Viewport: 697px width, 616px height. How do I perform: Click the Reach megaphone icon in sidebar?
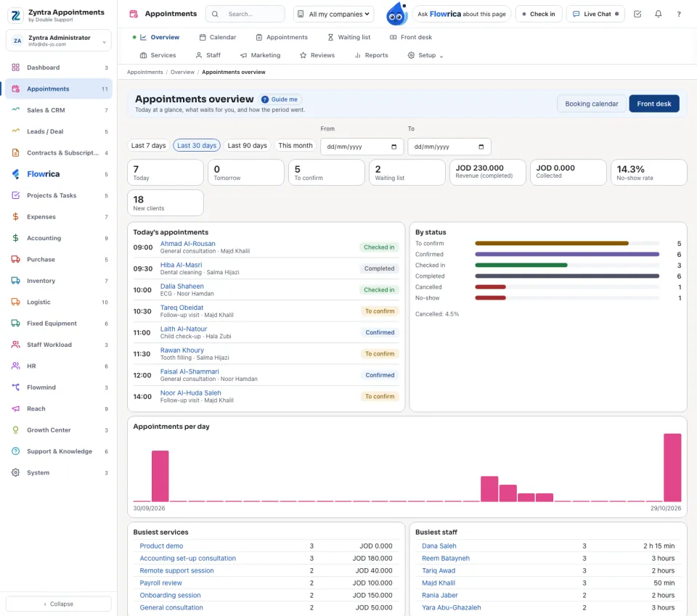point(15,408)
